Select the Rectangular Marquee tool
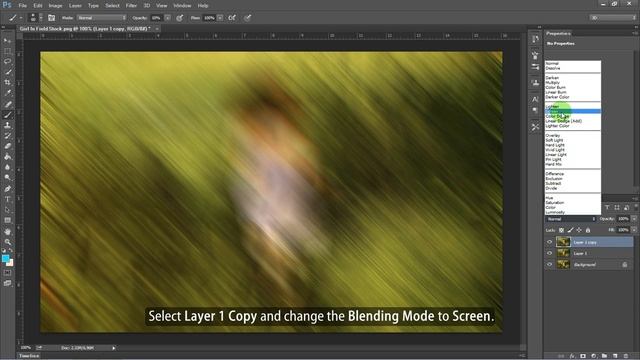The image size is (640, 360). tap(7, 51)
